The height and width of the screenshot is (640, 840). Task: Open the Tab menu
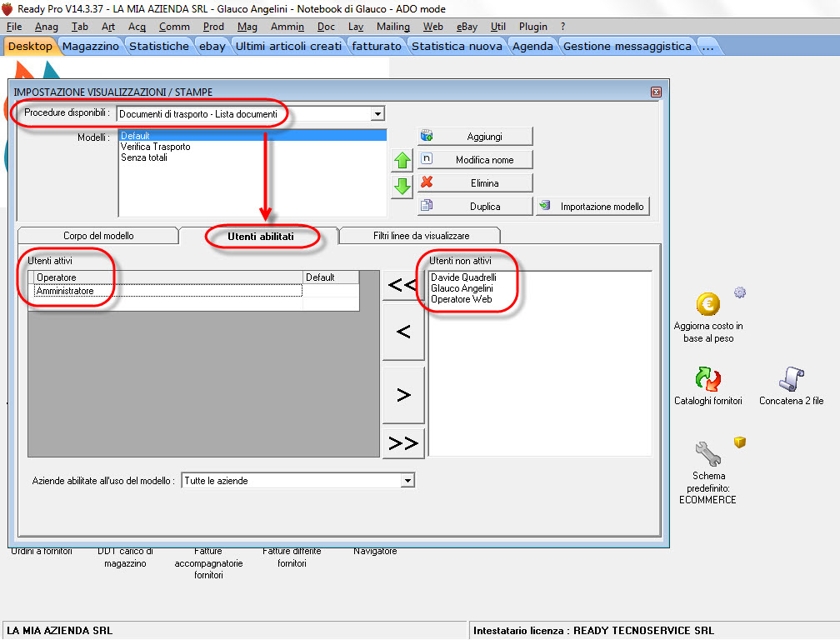coord(80,26)
